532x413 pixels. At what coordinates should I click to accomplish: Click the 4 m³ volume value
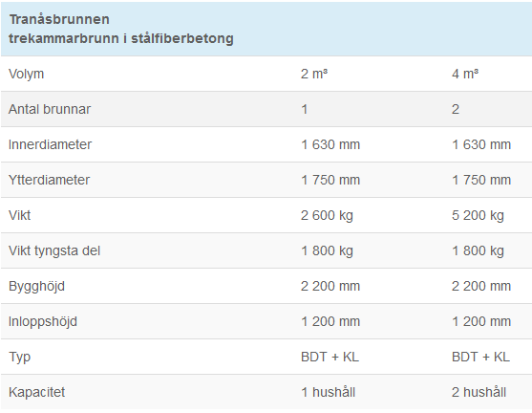[465, 74]
